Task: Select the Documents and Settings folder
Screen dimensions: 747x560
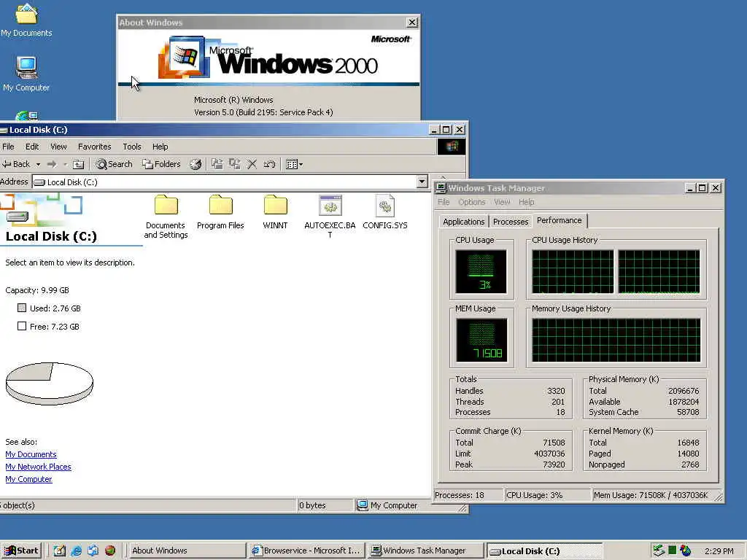Action: [166, 217]
